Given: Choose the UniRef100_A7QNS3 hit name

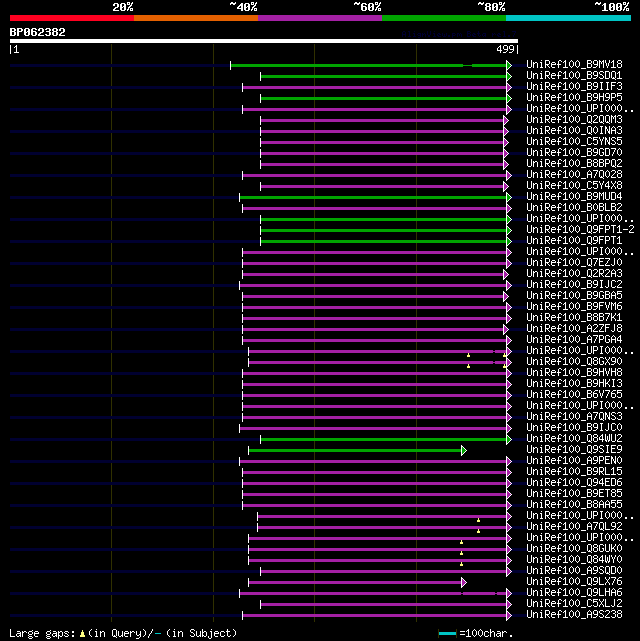Looking at the screenshot, I should (x=574, y=417).
